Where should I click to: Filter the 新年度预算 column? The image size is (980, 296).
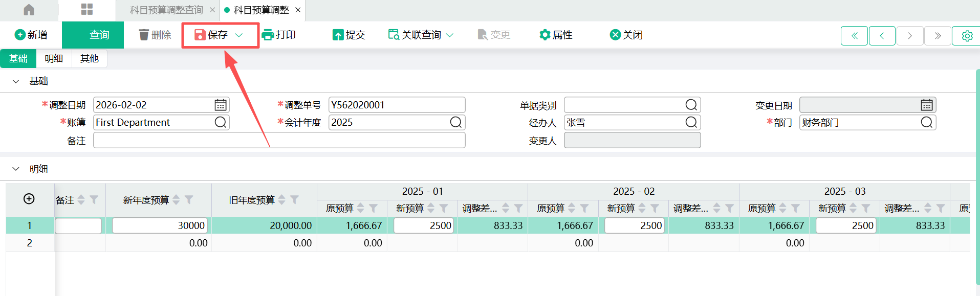pos(189,200)
